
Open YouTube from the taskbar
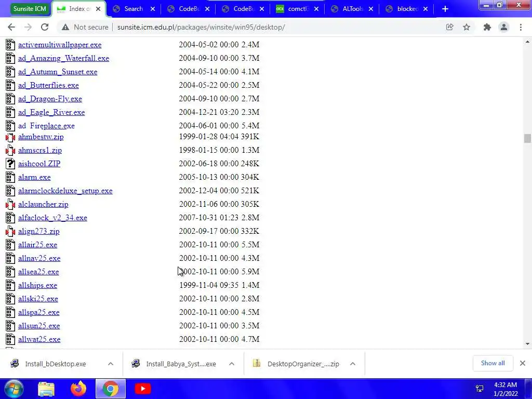point(142,389)
